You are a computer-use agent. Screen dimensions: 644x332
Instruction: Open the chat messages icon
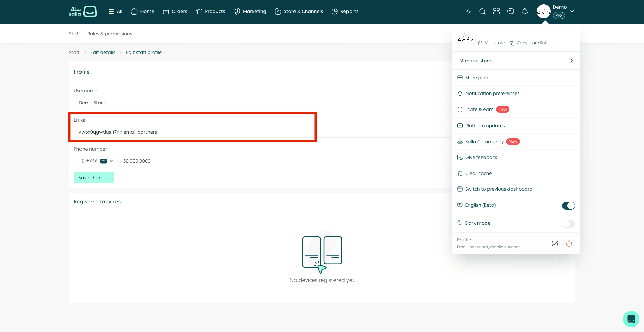click(511, 12)
